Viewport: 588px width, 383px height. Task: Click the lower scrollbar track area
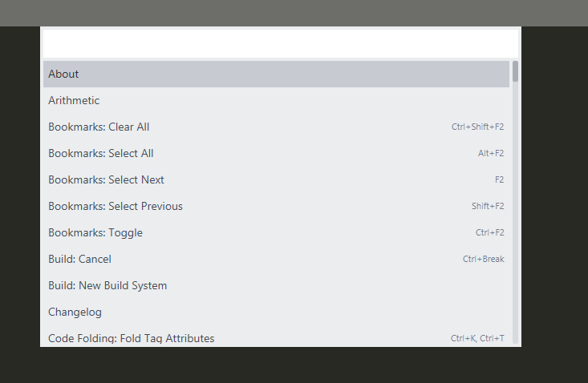coord(515,240)
